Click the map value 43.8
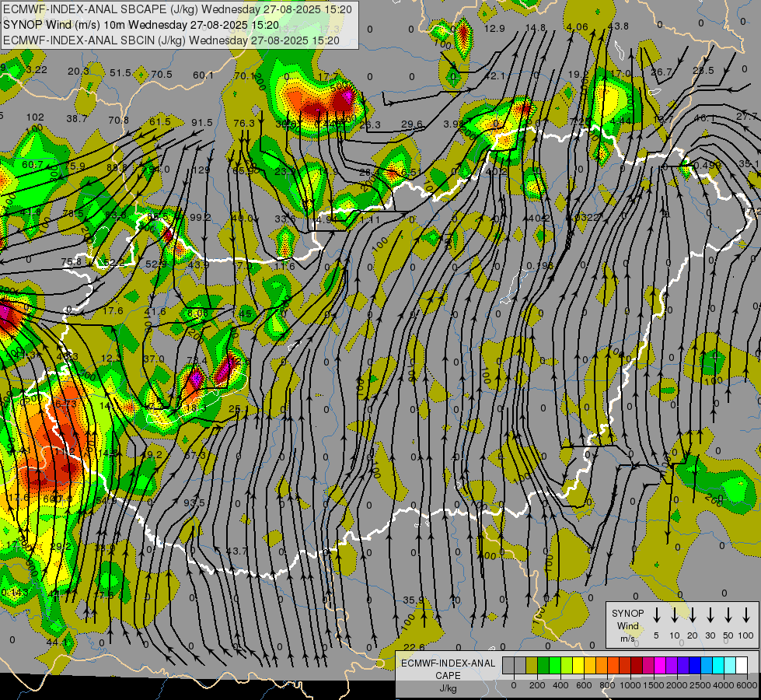The image size is (761, 700). click(x=618, y=26)
